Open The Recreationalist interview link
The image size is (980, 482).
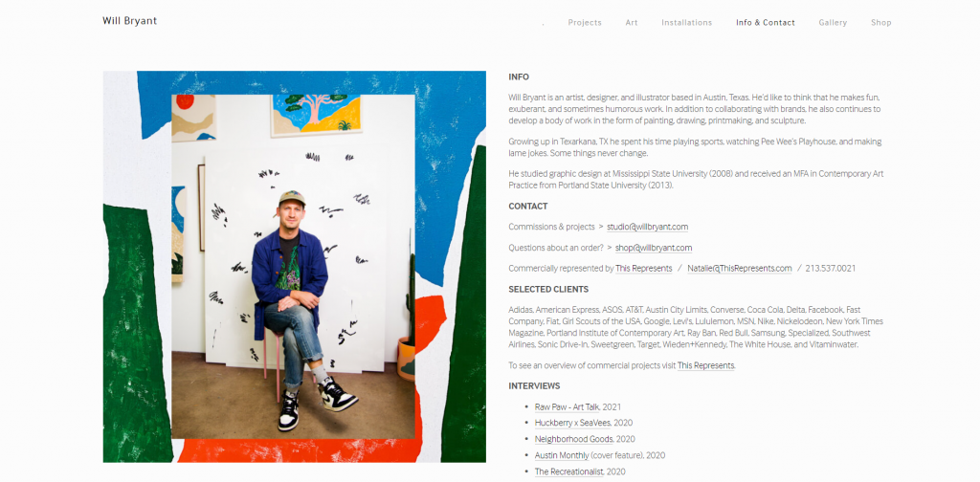click(569, 472)
